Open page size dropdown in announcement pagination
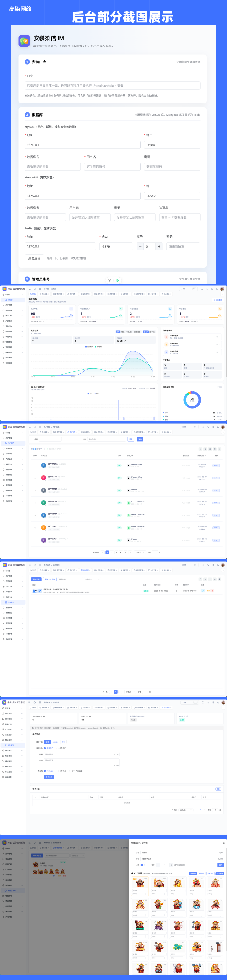This screenshot has height=980, width=227. [x=130, y=692]
